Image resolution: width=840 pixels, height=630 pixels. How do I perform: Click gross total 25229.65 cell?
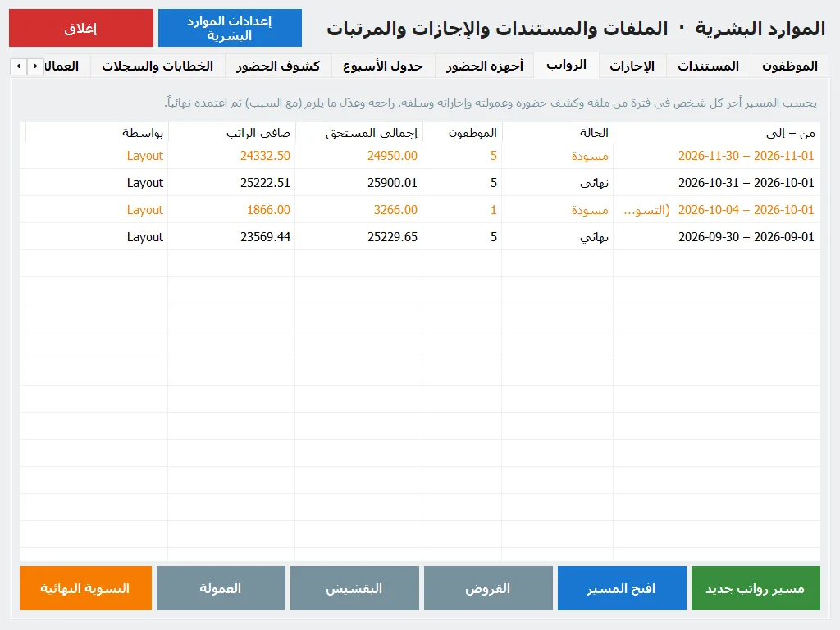click(392, 237)
